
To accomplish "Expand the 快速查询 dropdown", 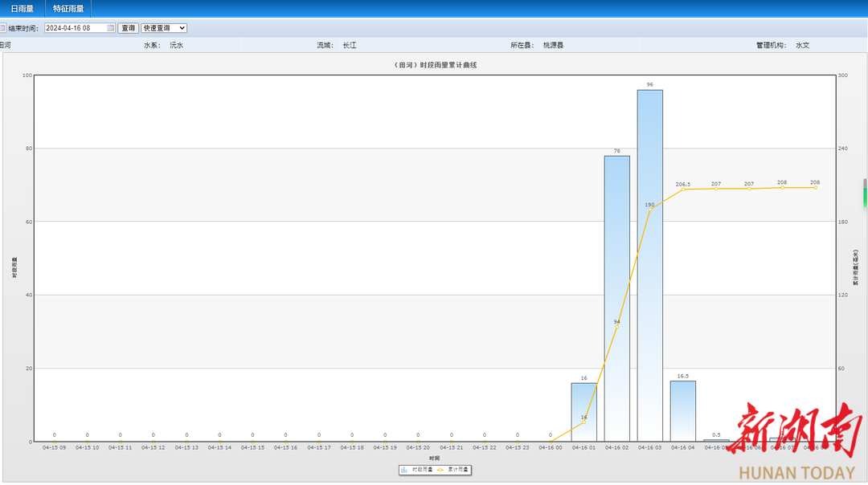I will (x=164, y=28).
